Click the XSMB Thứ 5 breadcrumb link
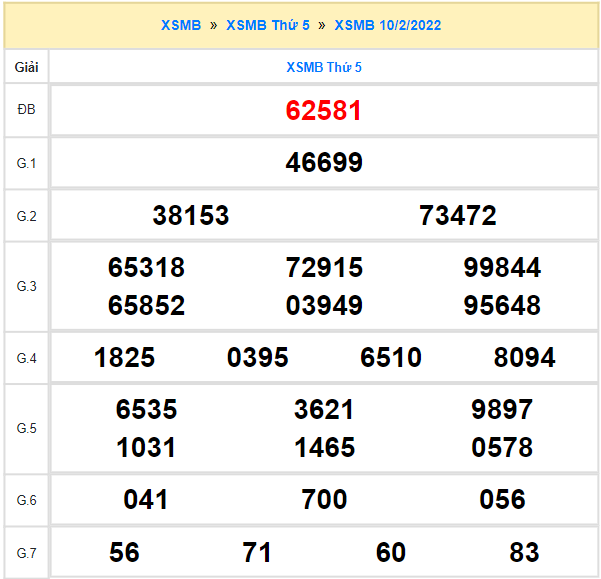The image size is (601, 579). (267, 25)
